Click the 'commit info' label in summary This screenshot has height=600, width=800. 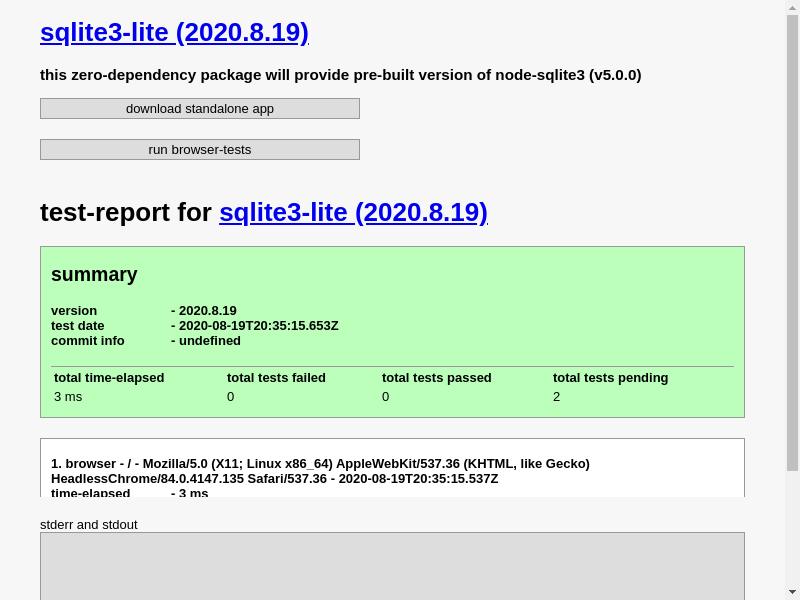pyautogui.click(x=88, y=341)
